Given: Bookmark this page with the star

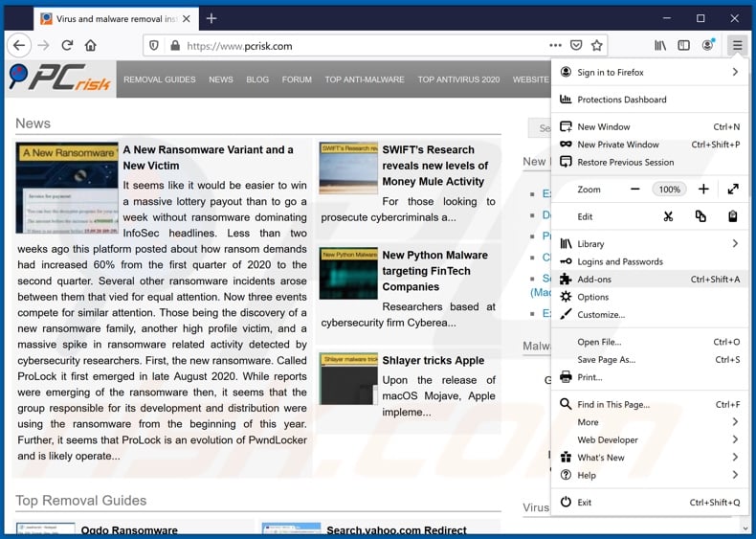Looking at the screenshot, I should coord(597,45).
